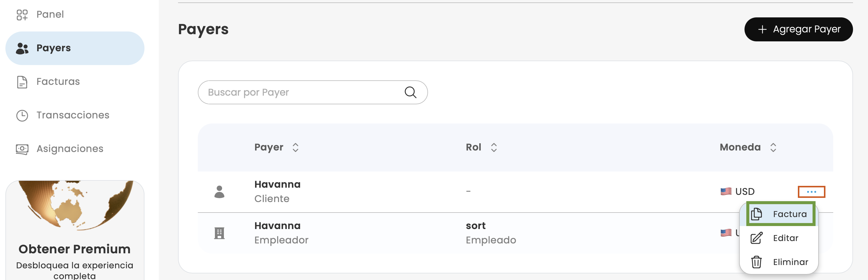Sort the table by Rol column
Viewport: 868px width, 280px height.
pos(494,147)
